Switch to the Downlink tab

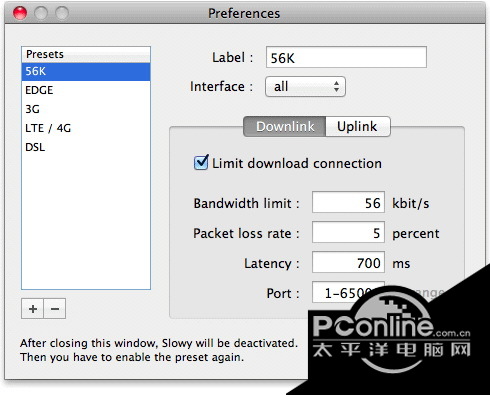(x=285, y=126)
